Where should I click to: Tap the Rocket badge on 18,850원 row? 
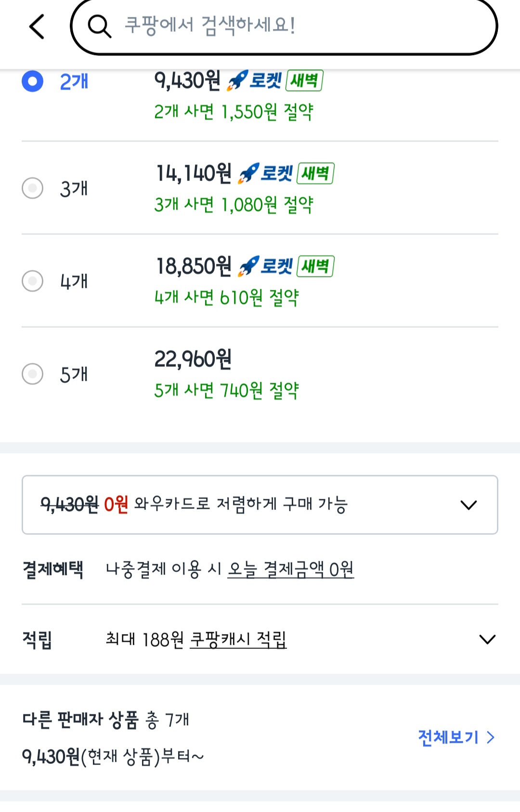pos(266,266)
